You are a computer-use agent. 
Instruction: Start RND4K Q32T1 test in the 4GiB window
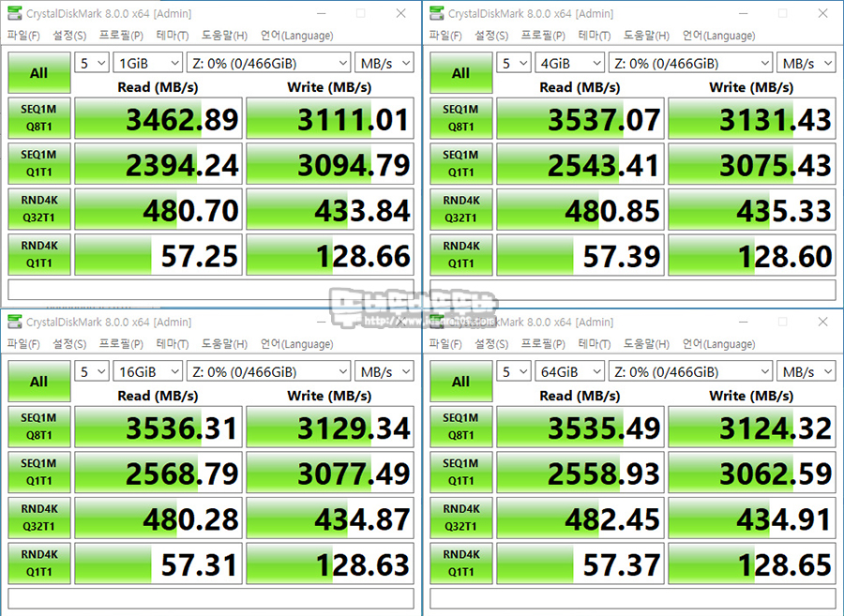(x=461, y=209)
